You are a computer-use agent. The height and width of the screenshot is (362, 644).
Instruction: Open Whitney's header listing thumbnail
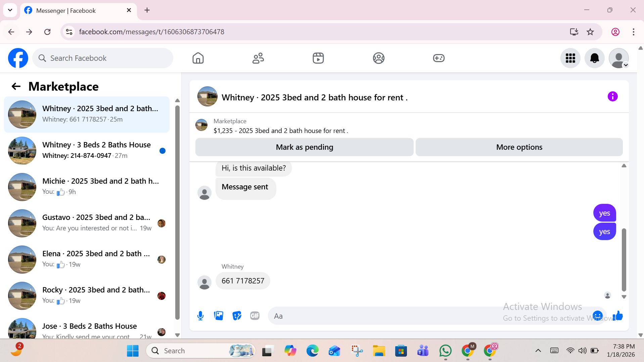[208, 97]
